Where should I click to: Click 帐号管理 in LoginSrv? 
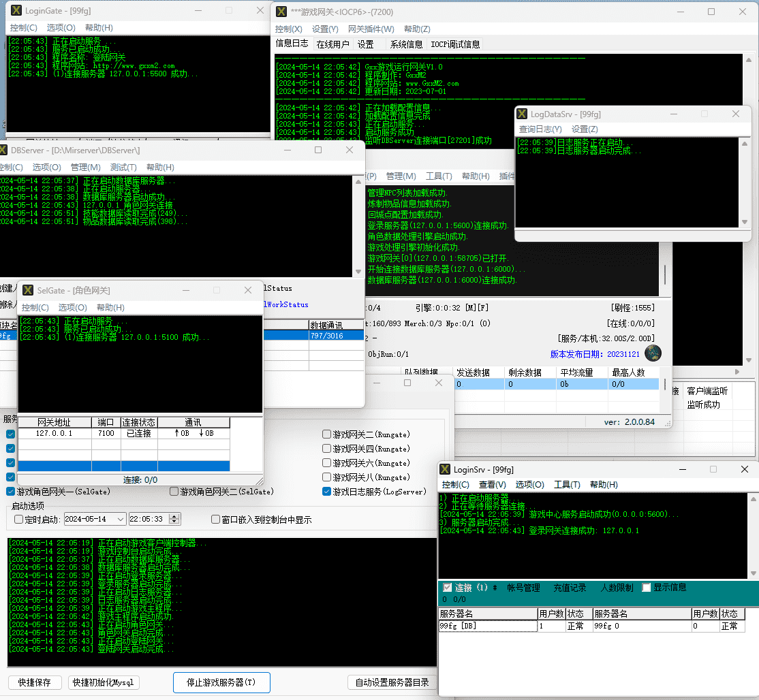(x=523, y=587)
